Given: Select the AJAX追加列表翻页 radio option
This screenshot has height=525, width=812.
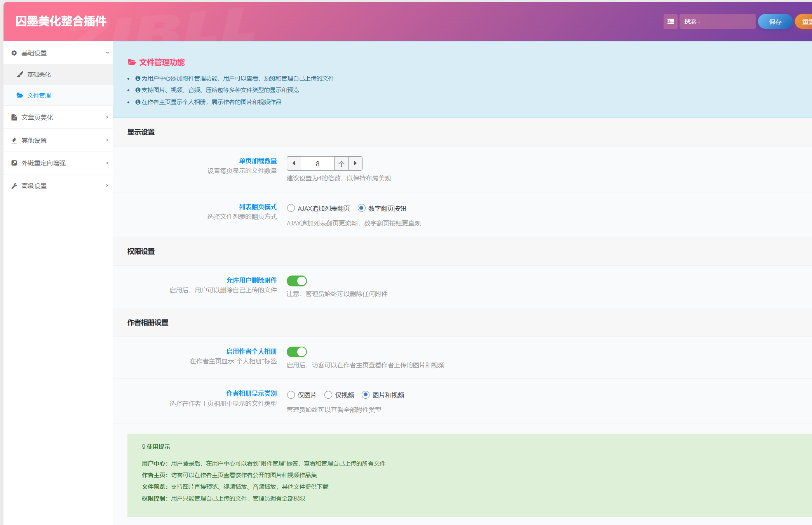Looking at the screenshot, I should point(291,208).
